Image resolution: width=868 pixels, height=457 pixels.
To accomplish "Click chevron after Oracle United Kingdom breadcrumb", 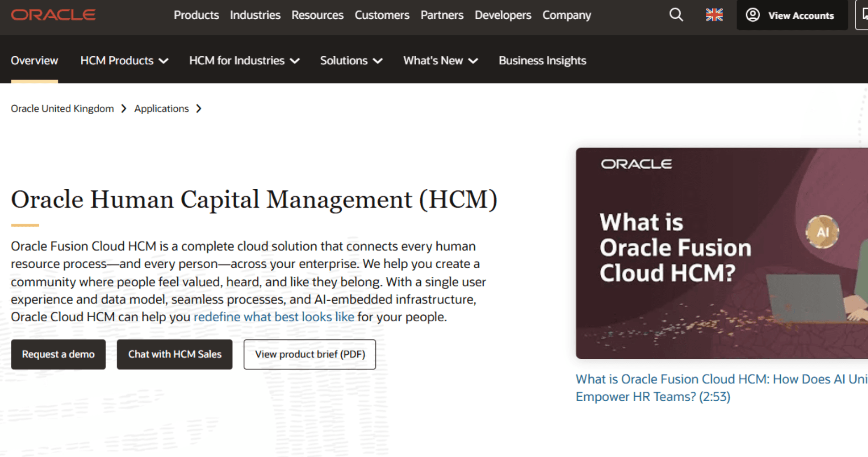I will [124, 109].
